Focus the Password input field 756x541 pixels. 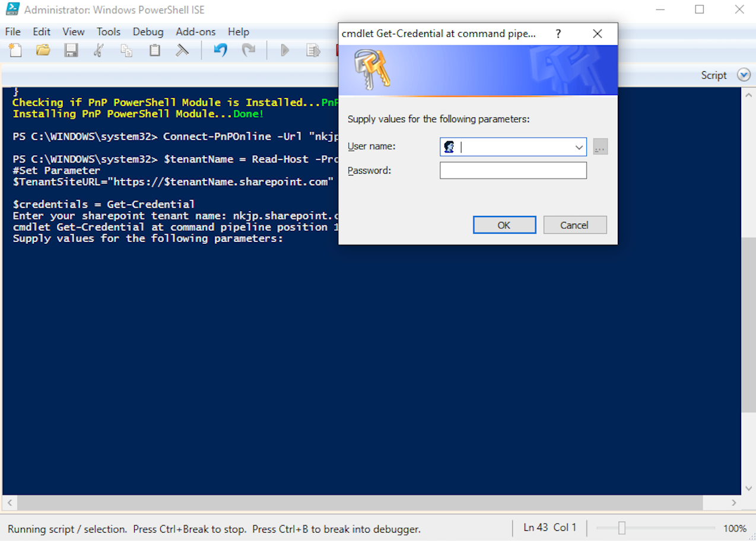tap(513, 171)
